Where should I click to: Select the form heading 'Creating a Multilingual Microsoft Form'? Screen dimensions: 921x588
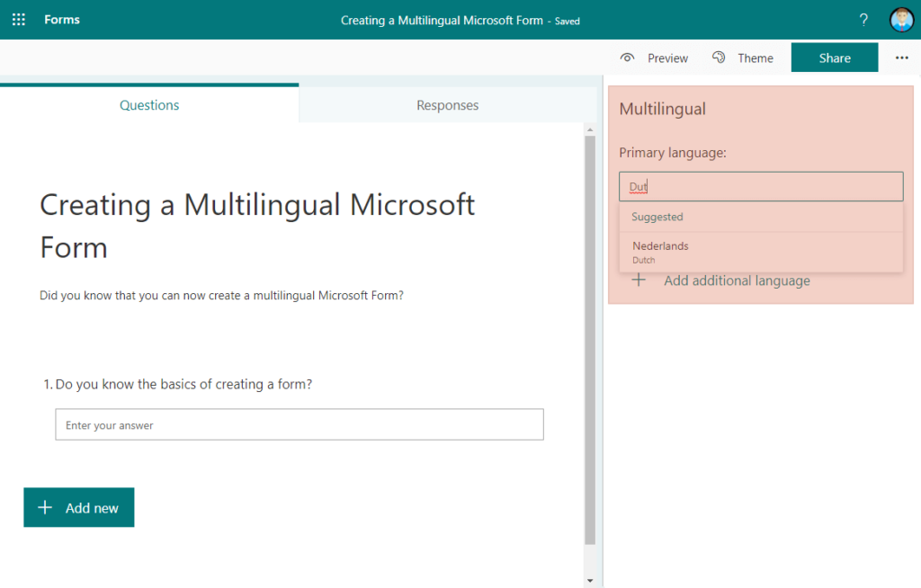pos(257,226)
